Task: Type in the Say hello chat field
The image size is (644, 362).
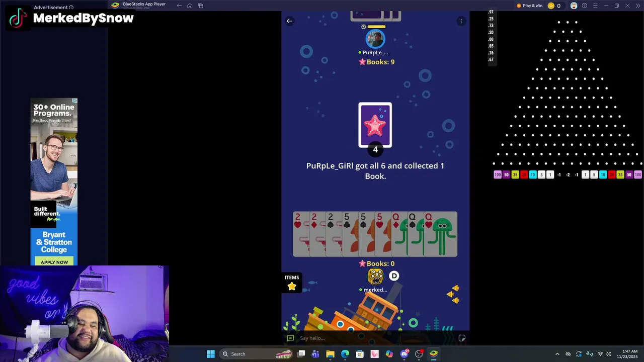Action: click(375, 338)
